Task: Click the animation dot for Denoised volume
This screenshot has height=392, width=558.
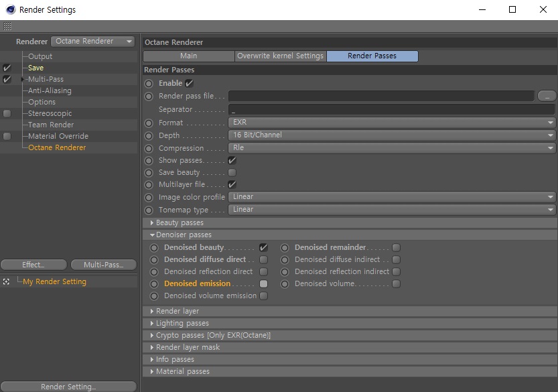Action: 285,284
